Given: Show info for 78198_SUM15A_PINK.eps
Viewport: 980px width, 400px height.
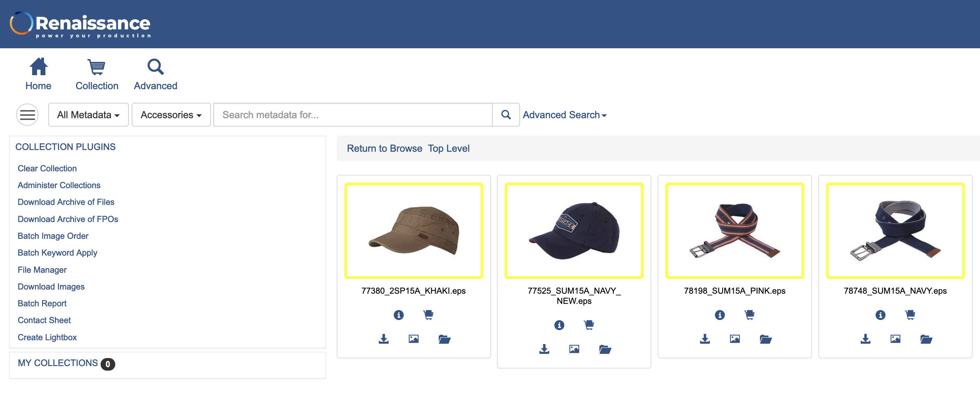Looking at the screenshot, I should coord(719,315).
